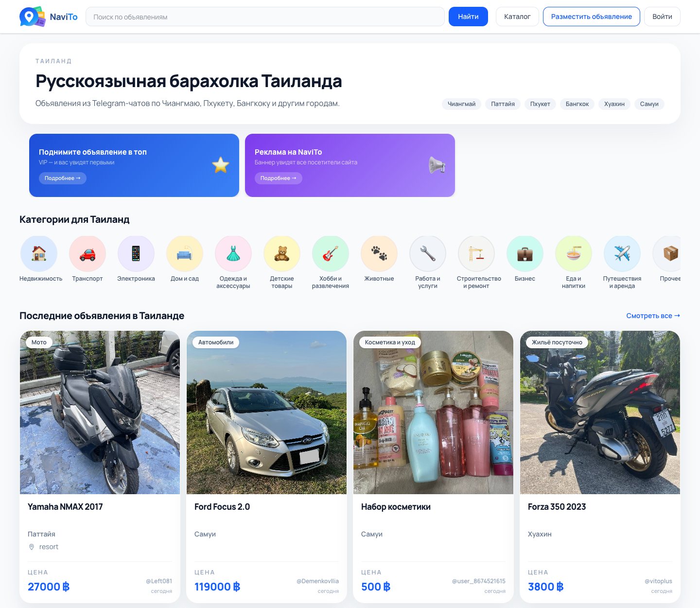Filter by the Пхукет city chip
The image size is (700, 608).
(540, 104)
